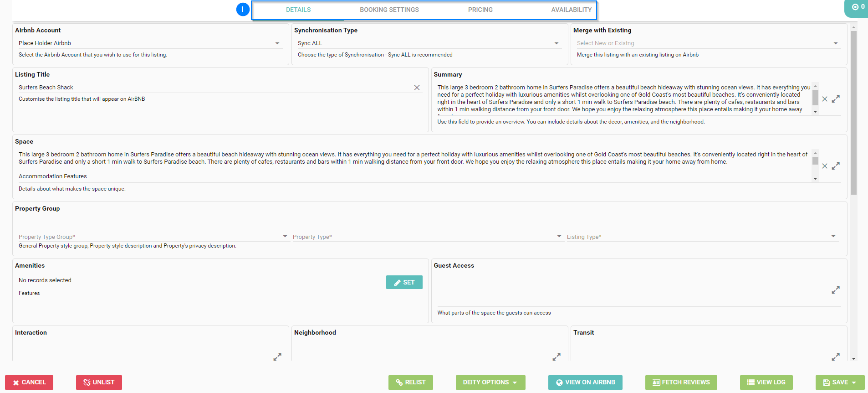The image size is (868, 393).
Task: Click inside the Listing Title input
Action: pyautogui.click(x=214, y=88)
